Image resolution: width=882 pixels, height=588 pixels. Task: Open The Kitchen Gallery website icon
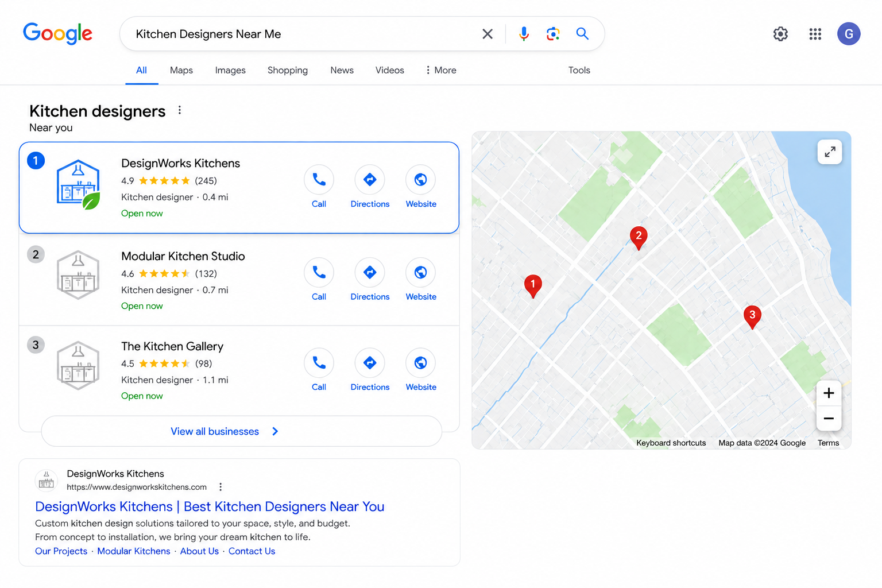421,363
